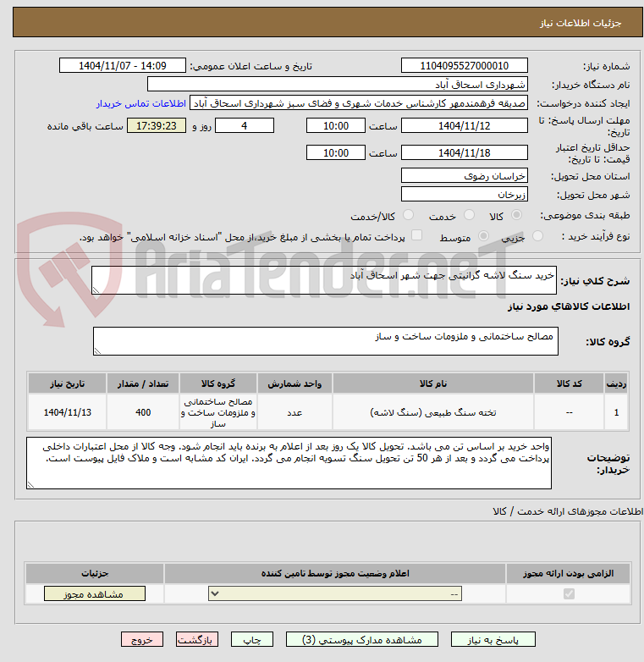Click the اطلاعات کالاهای مورد نیاز heading
This screenshot has height=662, width=644.
569,306
